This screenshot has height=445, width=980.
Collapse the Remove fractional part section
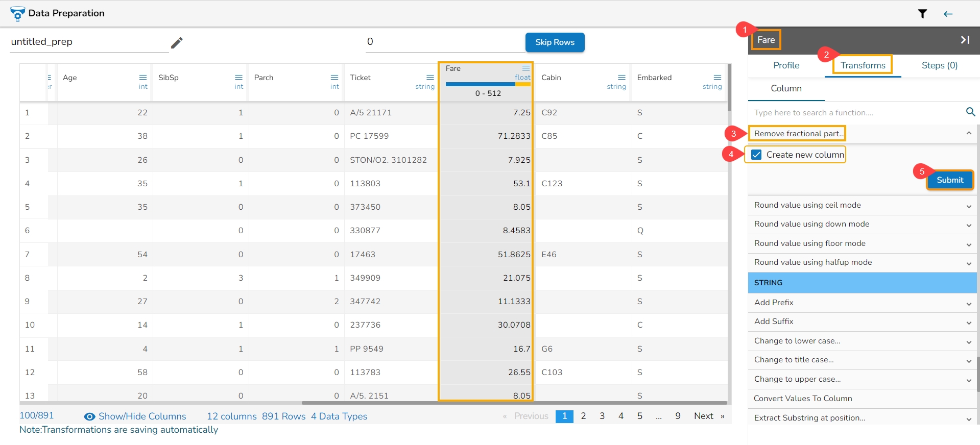pos(968,133)
